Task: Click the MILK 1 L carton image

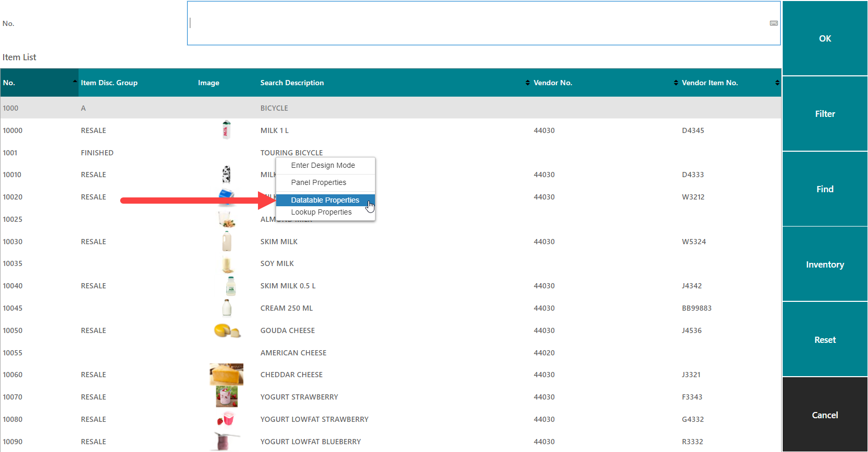Action: click(226, 130)
